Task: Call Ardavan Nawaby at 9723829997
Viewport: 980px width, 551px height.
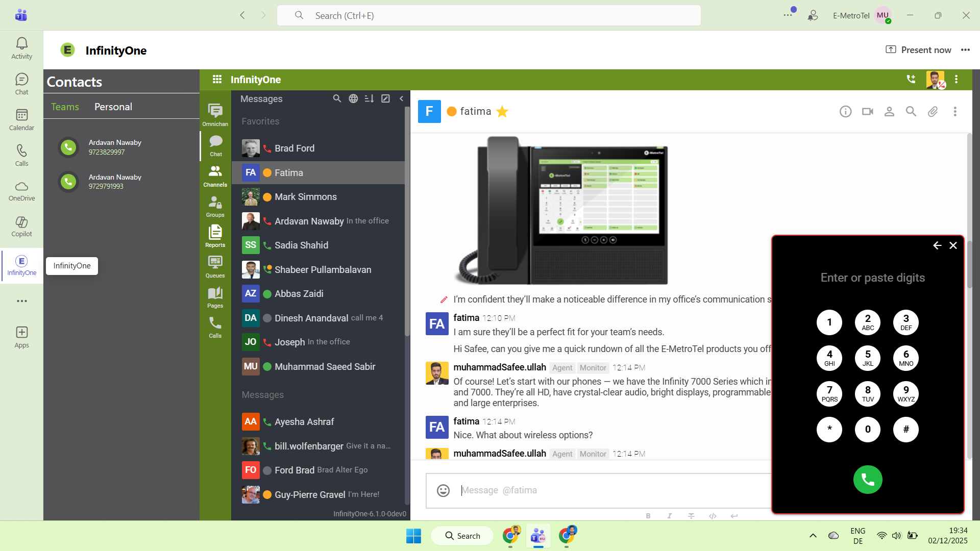Action: pyautogui.click(x=68, y=147)
